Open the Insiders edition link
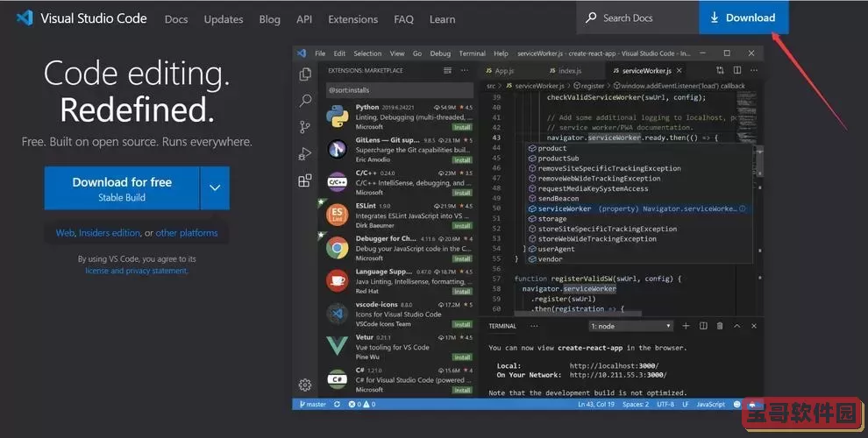 (x=110, y=233)
